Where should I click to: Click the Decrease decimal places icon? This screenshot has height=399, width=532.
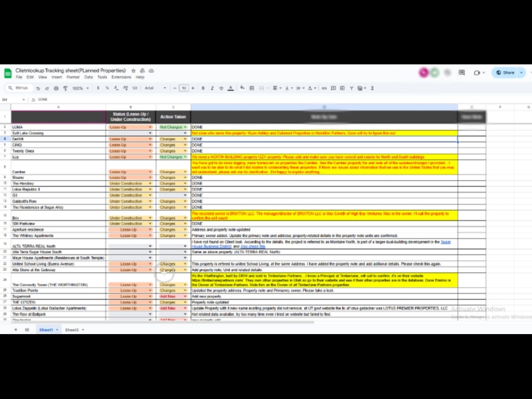tap(116, 88)
